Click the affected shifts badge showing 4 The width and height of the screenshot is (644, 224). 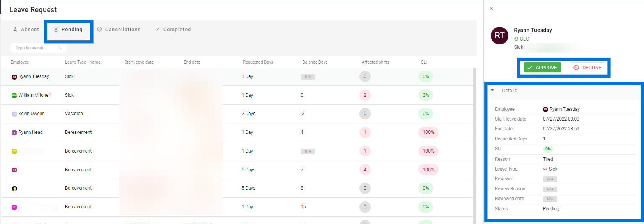point(365,170)
